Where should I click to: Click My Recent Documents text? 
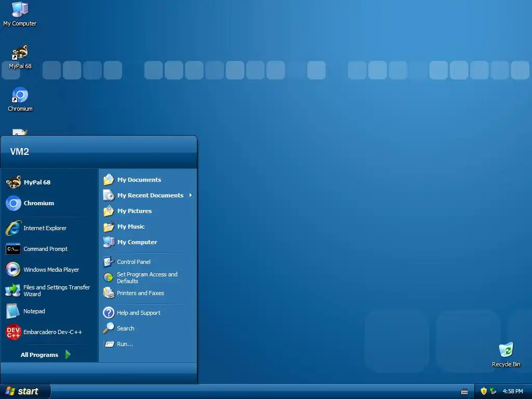pos(150,195)
